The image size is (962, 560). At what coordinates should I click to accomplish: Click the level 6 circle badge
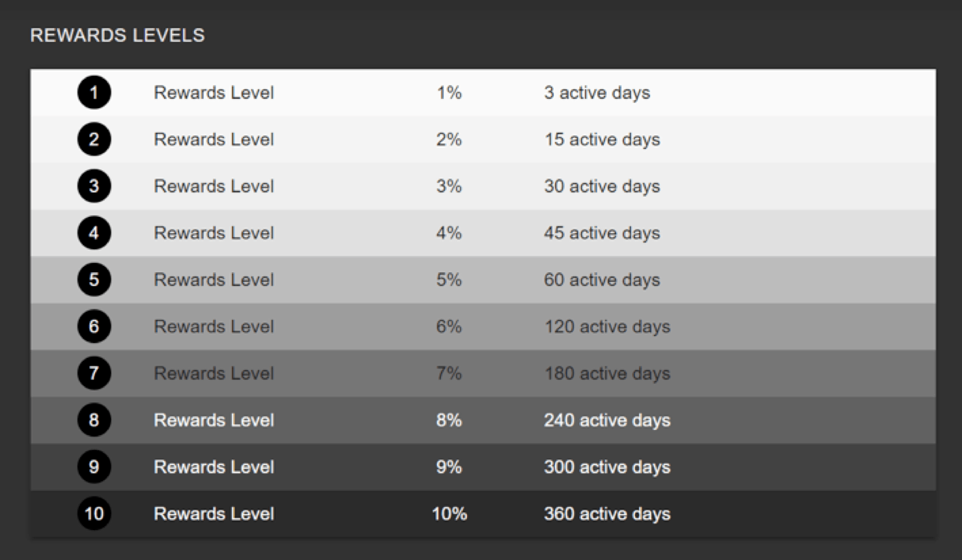(94, 326)
